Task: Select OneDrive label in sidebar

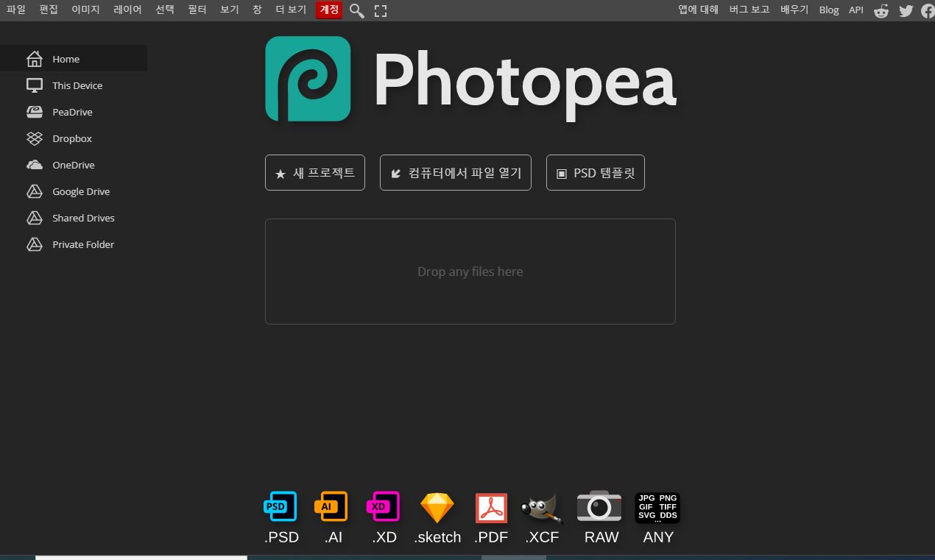Action: point(74,165)
